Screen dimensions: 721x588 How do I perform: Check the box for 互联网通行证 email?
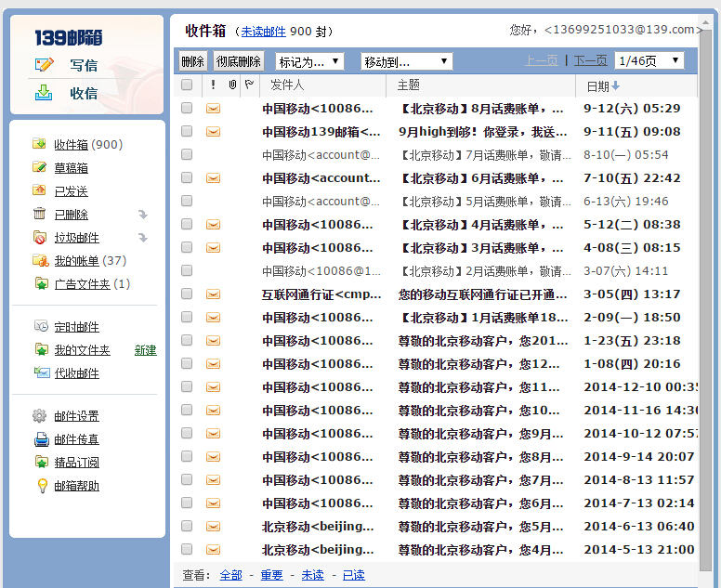(187, 294)
